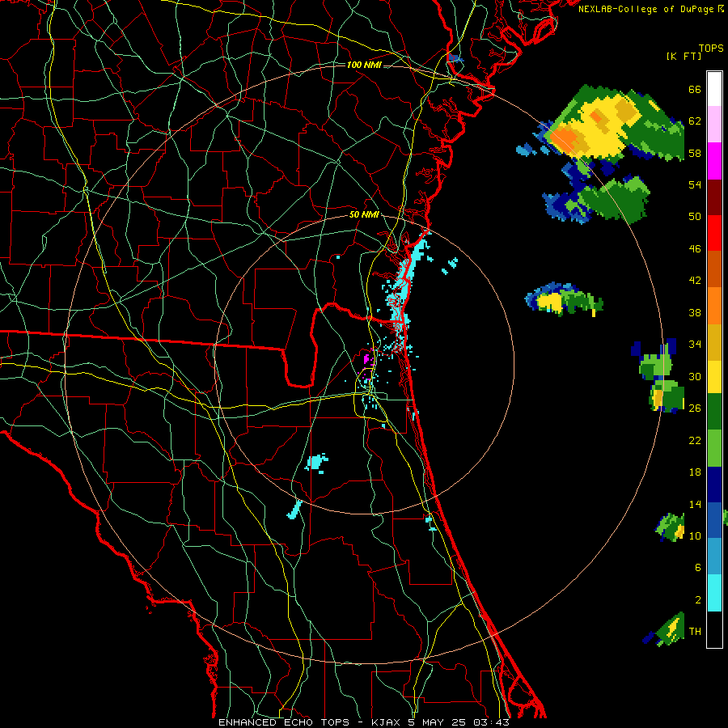Image resolution: width=728 pixels, height=728 pixels.
Task: Click the large yellow-orange storm cell offshore
Action: pos(595,125)
